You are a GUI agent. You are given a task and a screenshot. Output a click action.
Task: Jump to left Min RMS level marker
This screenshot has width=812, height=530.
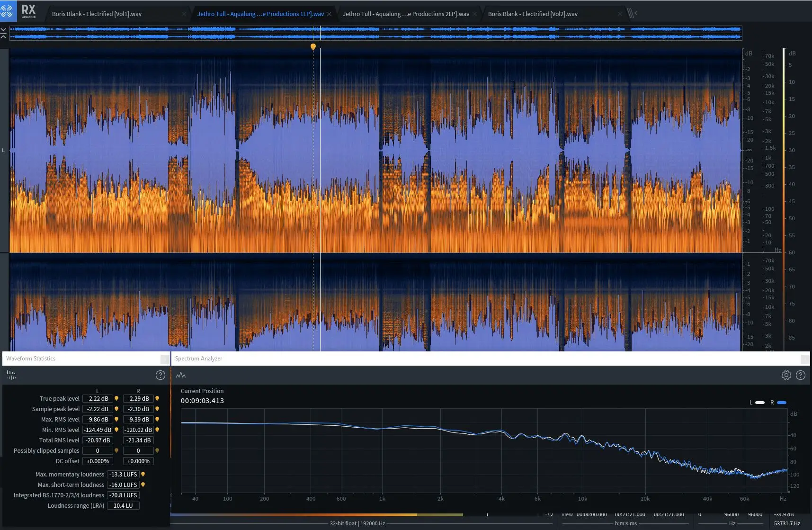tap(116, 430)
